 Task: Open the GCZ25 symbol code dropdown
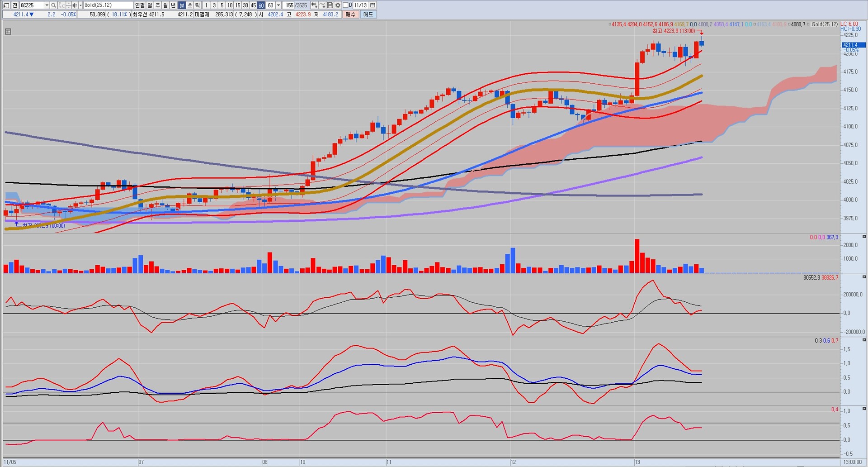47,5
